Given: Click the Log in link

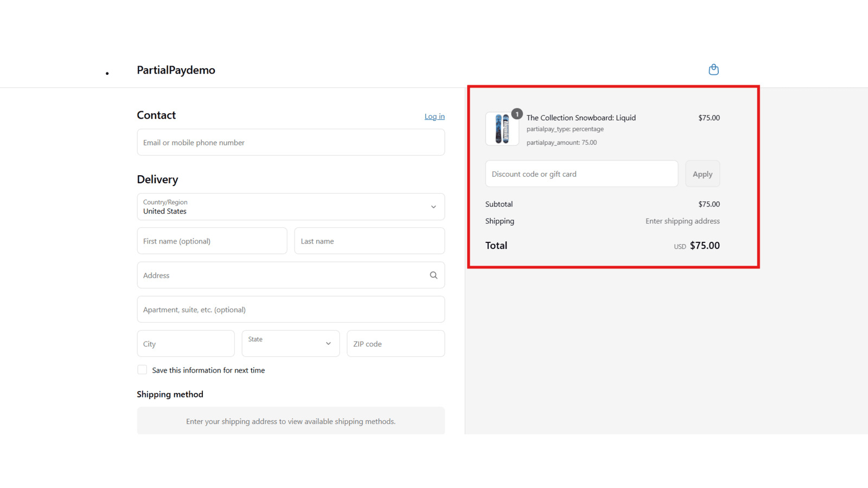Looking at the screenshot, I should 434,116.
